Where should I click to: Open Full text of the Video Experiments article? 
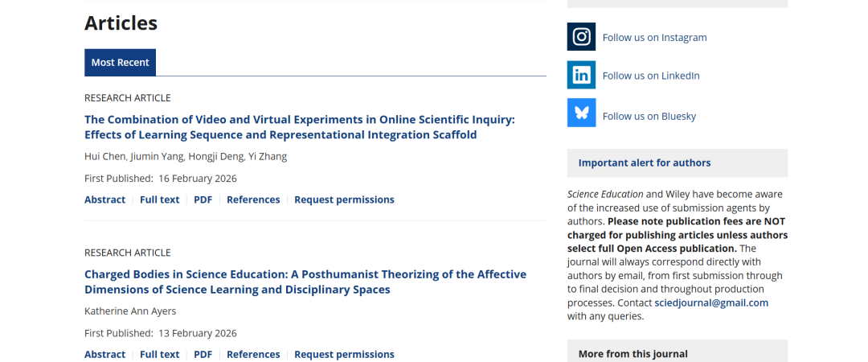[x=159, y=200]
